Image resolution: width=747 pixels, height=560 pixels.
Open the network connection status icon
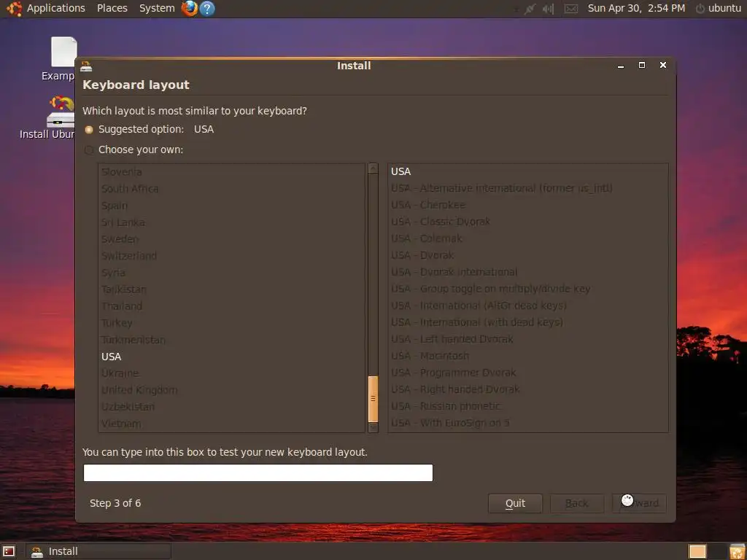click(530, 9)
